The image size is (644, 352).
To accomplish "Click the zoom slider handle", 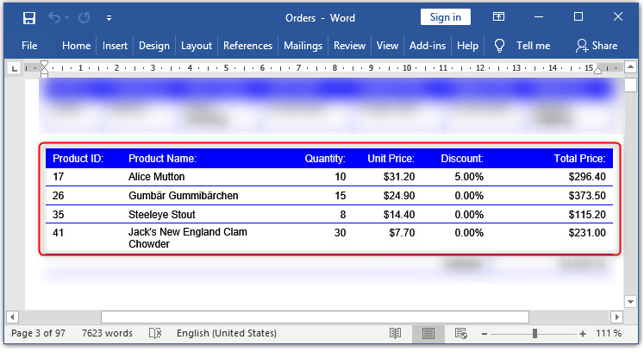I will (535, 334).
